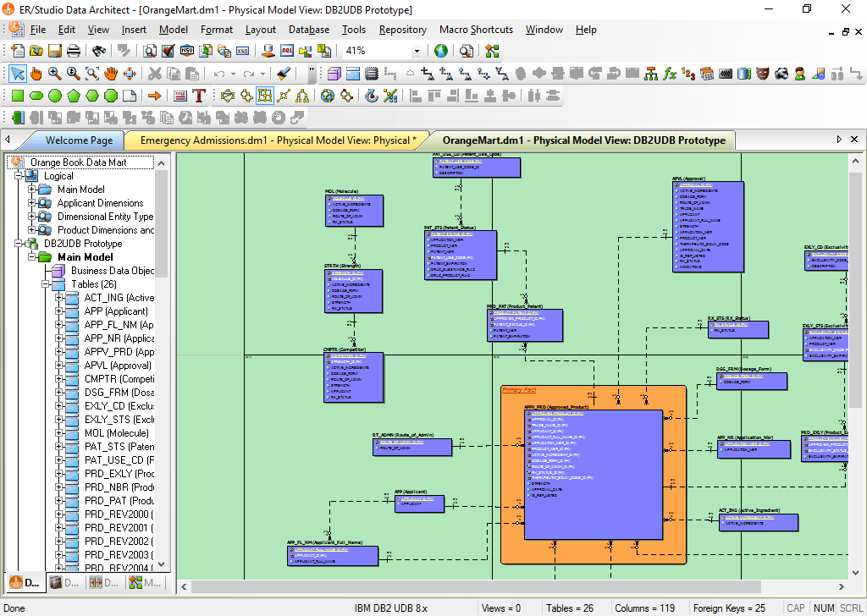Click the NSV naming standards icon
This screenshot has height=616, width=867.
(187, 51)
